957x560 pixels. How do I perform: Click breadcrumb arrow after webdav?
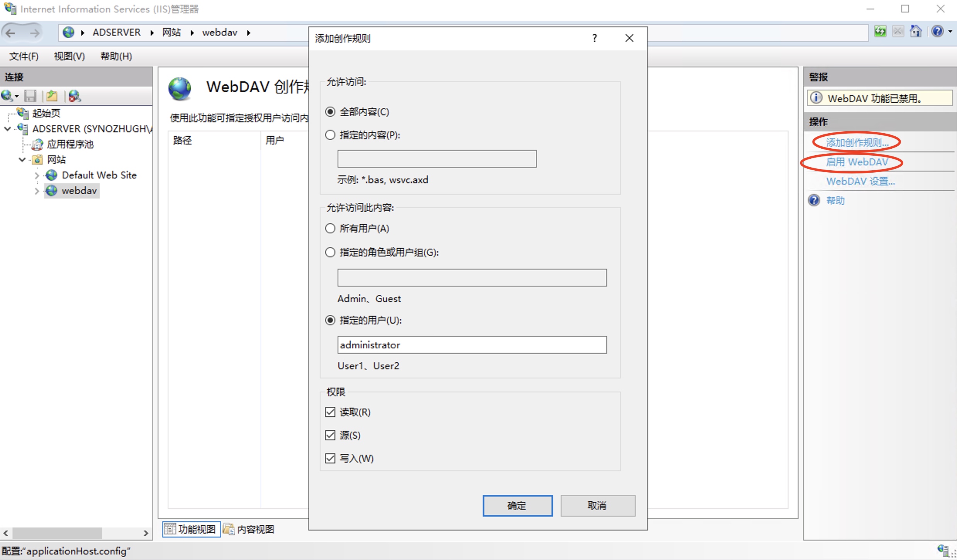(x=249, y=33)
